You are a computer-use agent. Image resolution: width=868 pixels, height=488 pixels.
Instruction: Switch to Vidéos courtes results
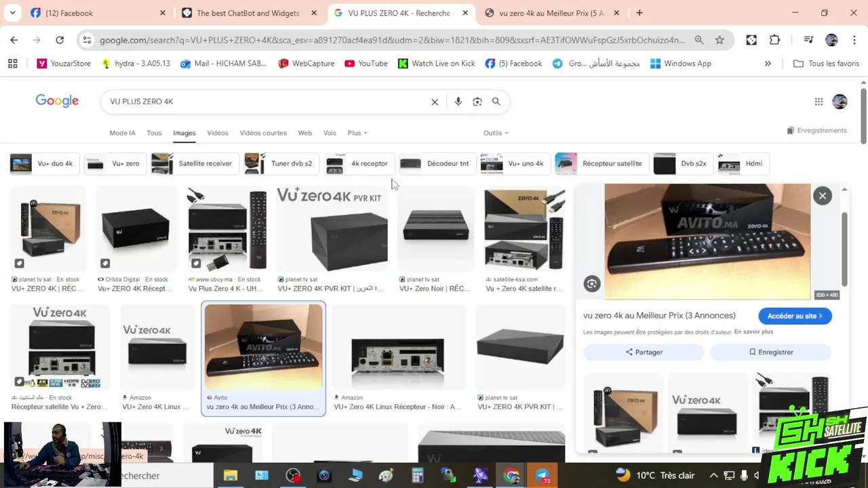[x=263, y=133]
